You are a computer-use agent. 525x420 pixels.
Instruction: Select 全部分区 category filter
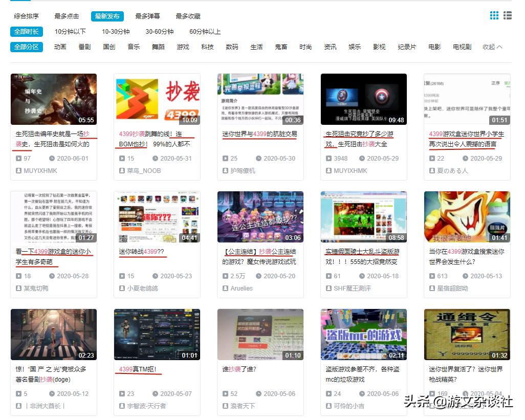click(x=27, y=47)
